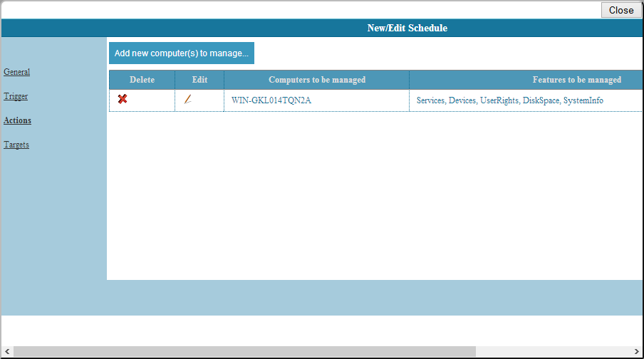Click Computers to be managed header
Viewport: 644px width, 359px height.
click(x=317, y=80)
